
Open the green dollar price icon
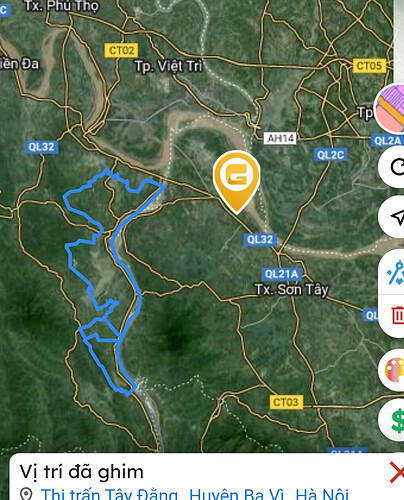(395, 421)
